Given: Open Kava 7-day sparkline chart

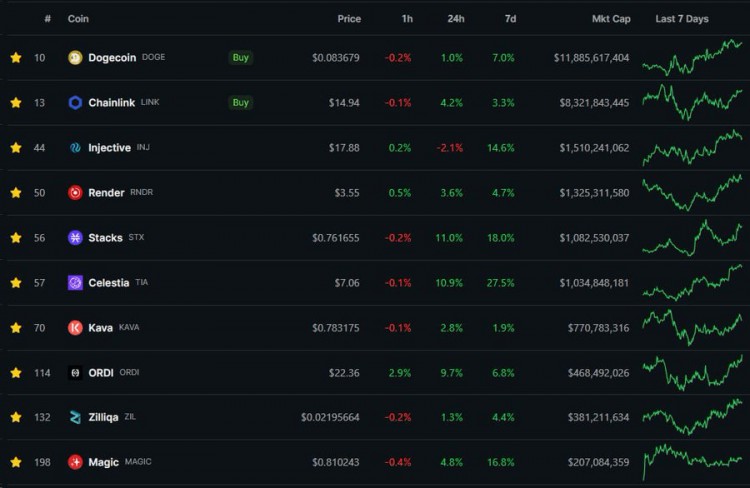Looking at the screenshot, I should point(692,328).
